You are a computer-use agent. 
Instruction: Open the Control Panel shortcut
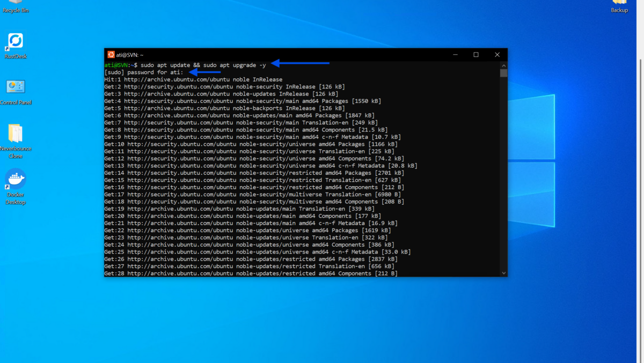click(16, 87)
